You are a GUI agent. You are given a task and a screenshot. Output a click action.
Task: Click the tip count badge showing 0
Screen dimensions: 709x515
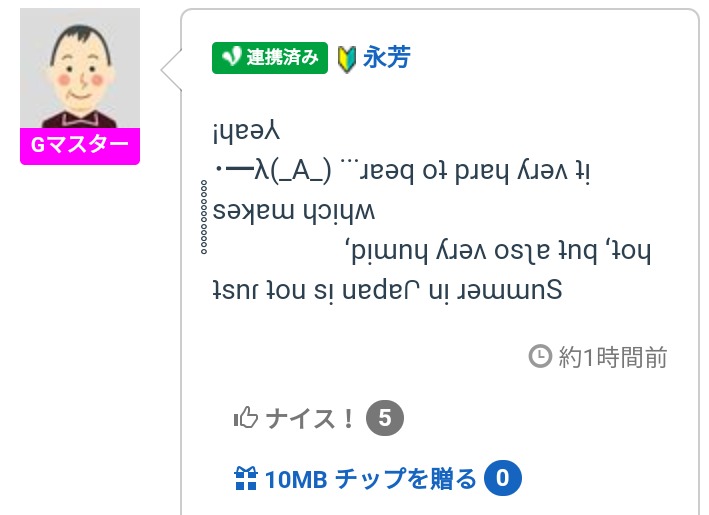coord(503,479)
